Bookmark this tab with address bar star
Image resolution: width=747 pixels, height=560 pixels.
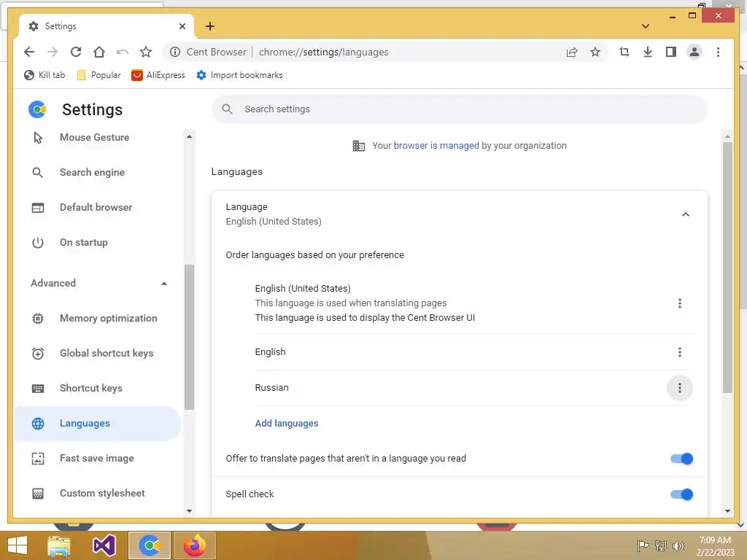tap(595, 52)
